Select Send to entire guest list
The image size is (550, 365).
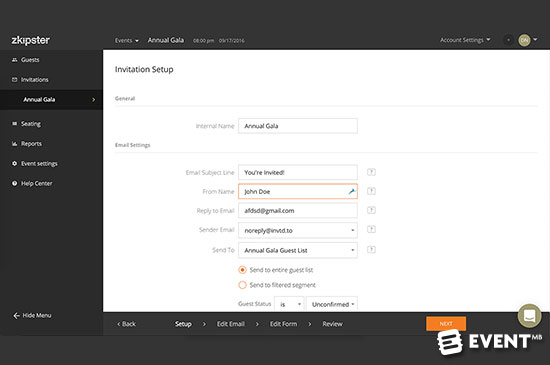242,270
